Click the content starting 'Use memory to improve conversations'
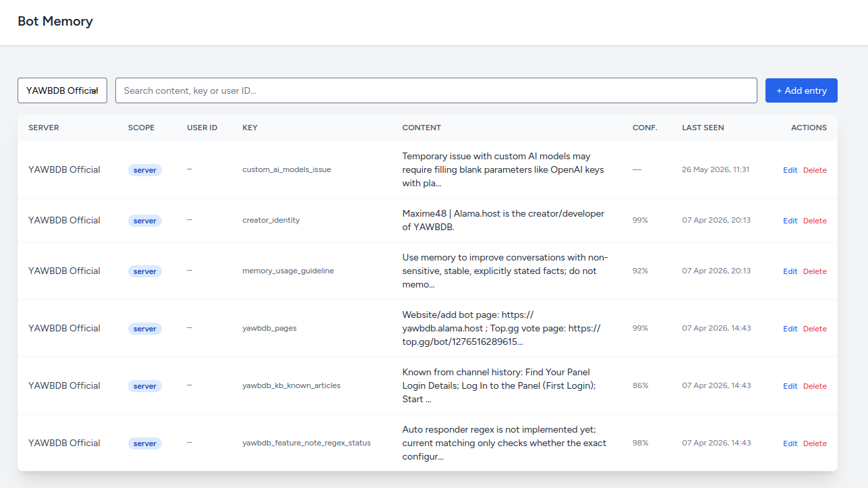Image resolution: width=868 pixels, height=488 pixels. [x=505, y=271]
